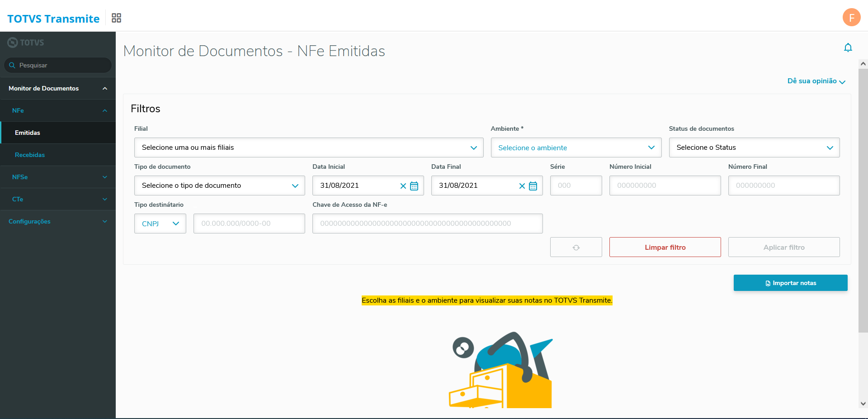The image size is (868, 419).
Task: Focus the Chave de Acesso da NF-e field
Action: click(x=428, y=224)
